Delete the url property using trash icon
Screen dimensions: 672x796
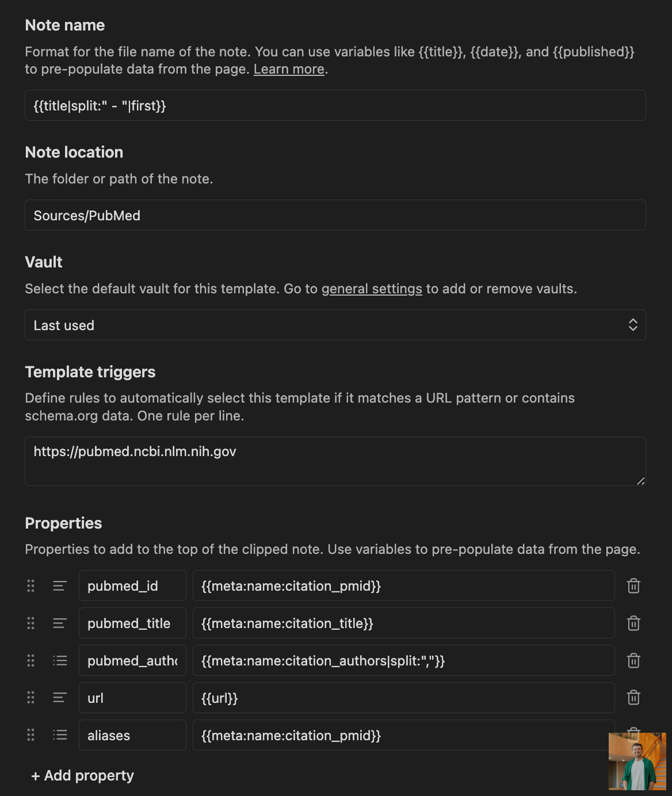633,698
